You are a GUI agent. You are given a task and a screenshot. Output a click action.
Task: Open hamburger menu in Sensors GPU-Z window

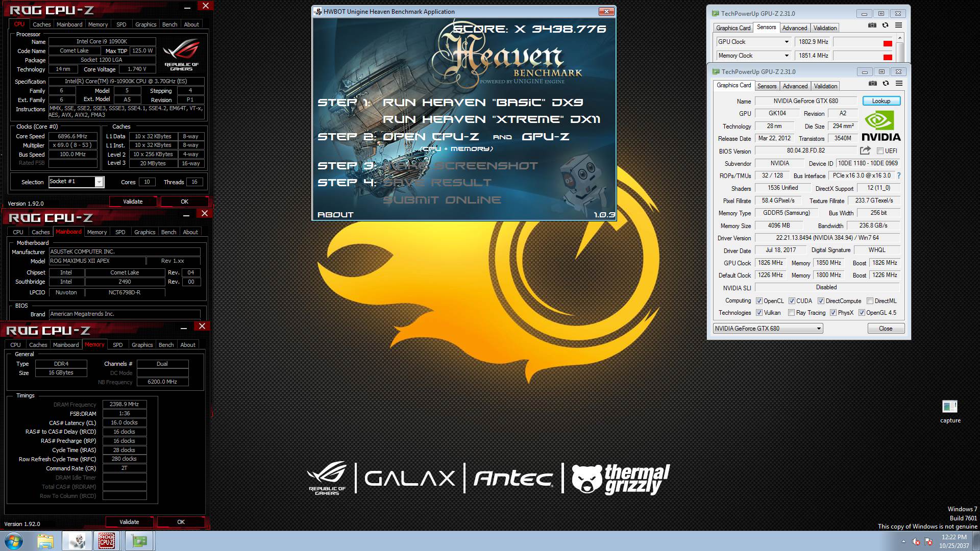(898, 26)
